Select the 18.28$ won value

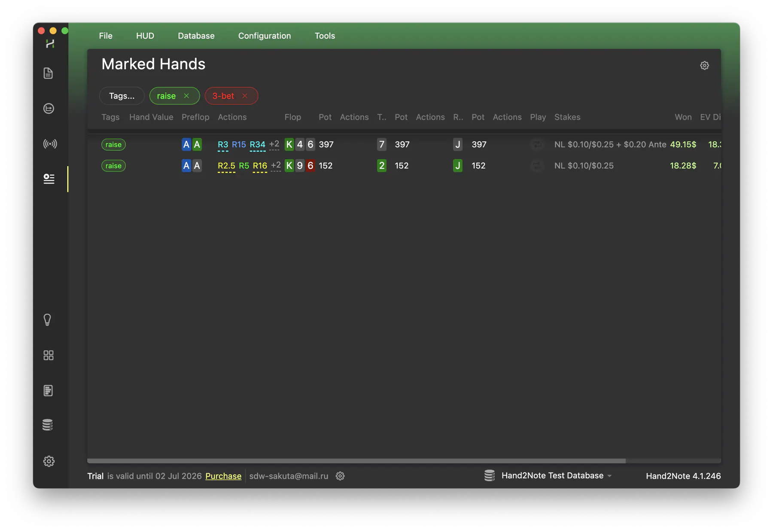(683, 166)
